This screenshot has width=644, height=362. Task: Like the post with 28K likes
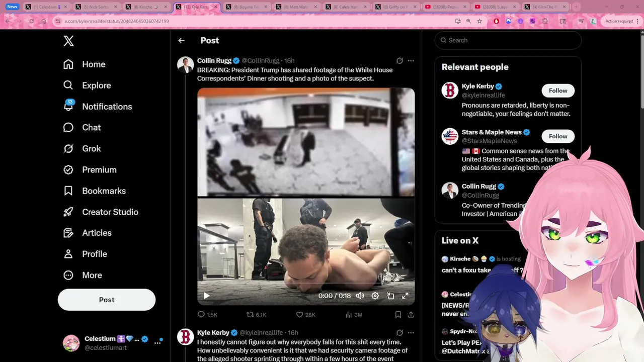click(305, 315)
